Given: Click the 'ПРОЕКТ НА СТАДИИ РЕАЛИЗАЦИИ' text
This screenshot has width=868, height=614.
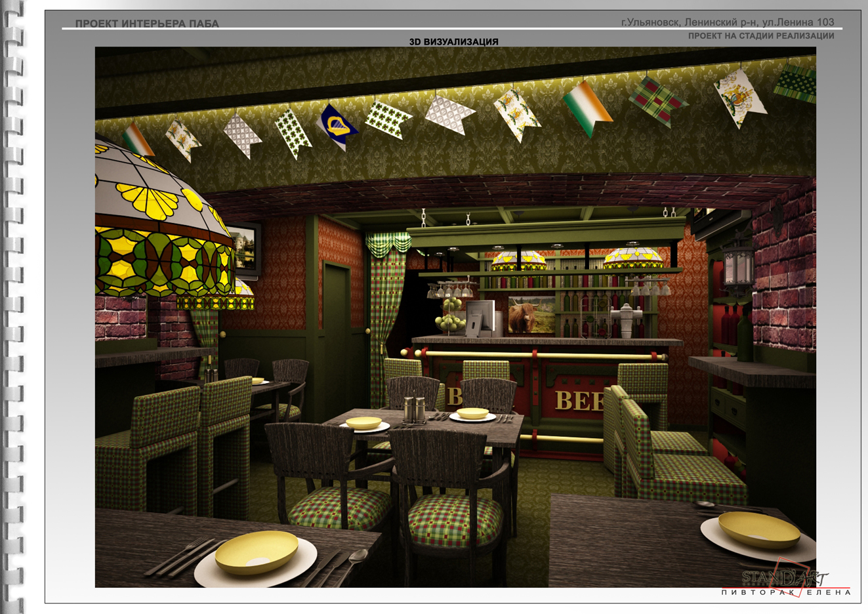Looking at the screenshot, I should (761, 36).
